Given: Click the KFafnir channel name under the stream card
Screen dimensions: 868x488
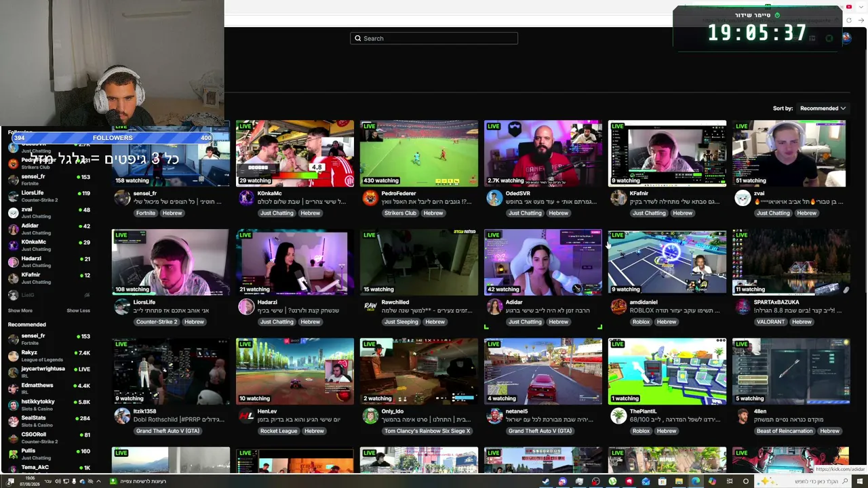Looking at the screenshot, I should [x=639, y=193].
